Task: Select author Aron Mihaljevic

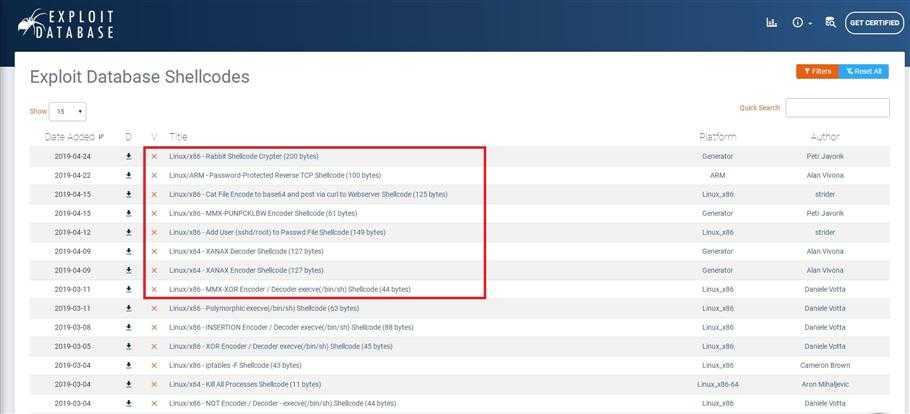Action: click(x=825, y=384)
